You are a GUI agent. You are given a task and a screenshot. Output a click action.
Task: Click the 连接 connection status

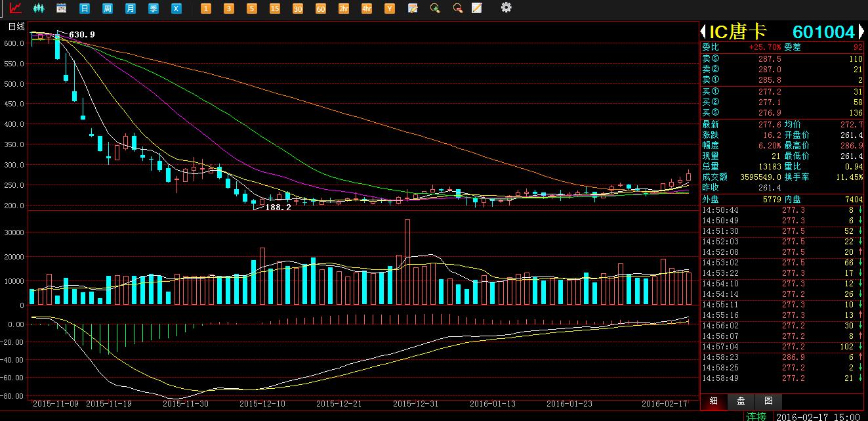(756, 416)
